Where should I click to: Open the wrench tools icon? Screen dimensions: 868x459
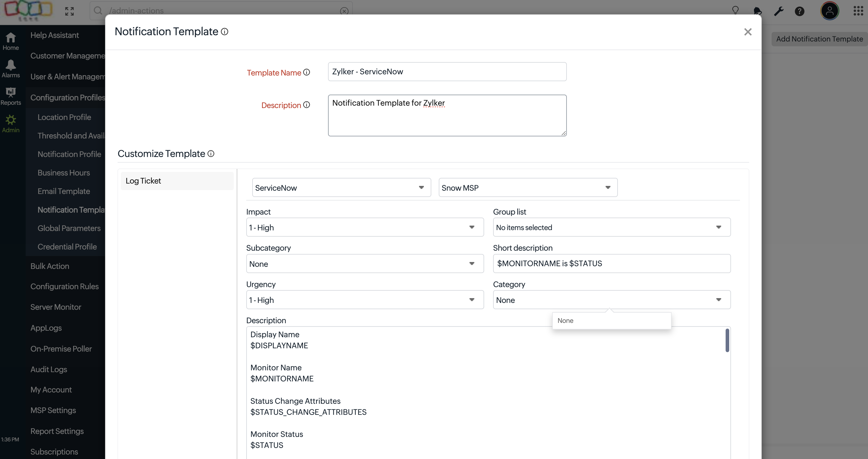point(778,11)
